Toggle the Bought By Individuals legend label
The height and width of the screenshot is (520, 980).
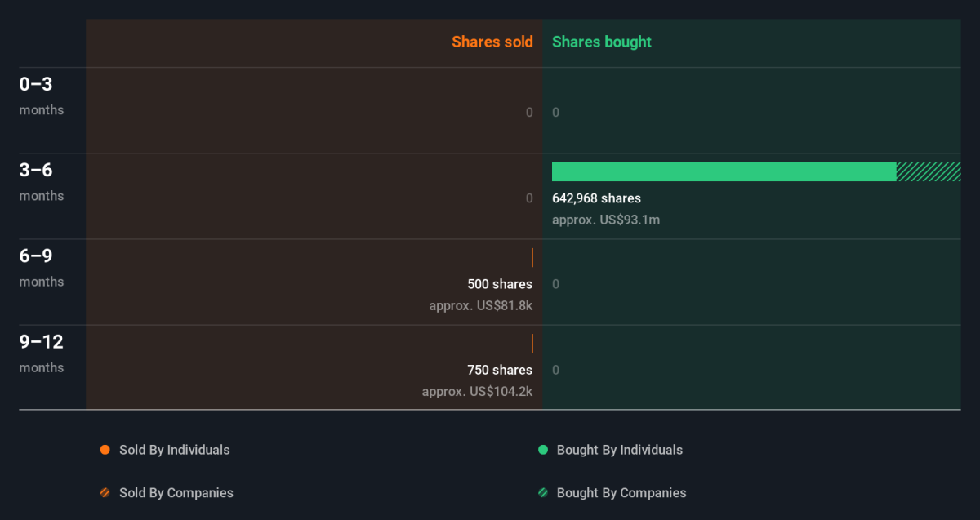tap(619, 450)
